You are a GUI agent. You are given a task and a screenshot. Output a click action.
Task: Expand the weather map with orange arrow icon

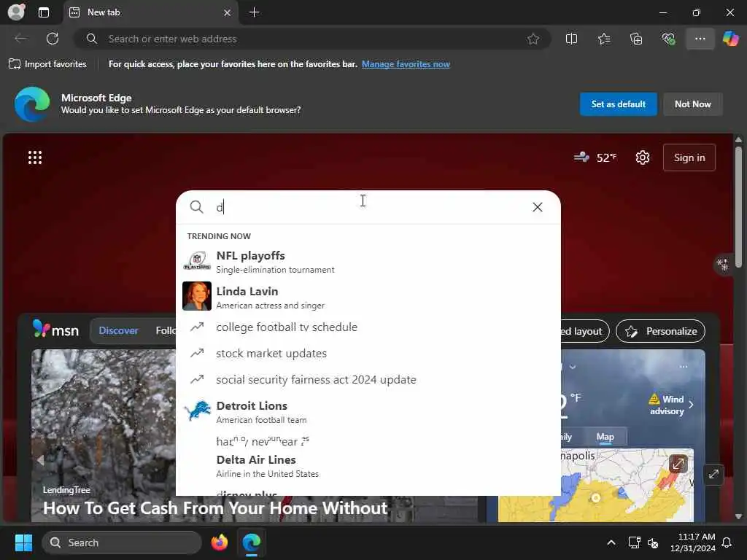click(678, 463)
